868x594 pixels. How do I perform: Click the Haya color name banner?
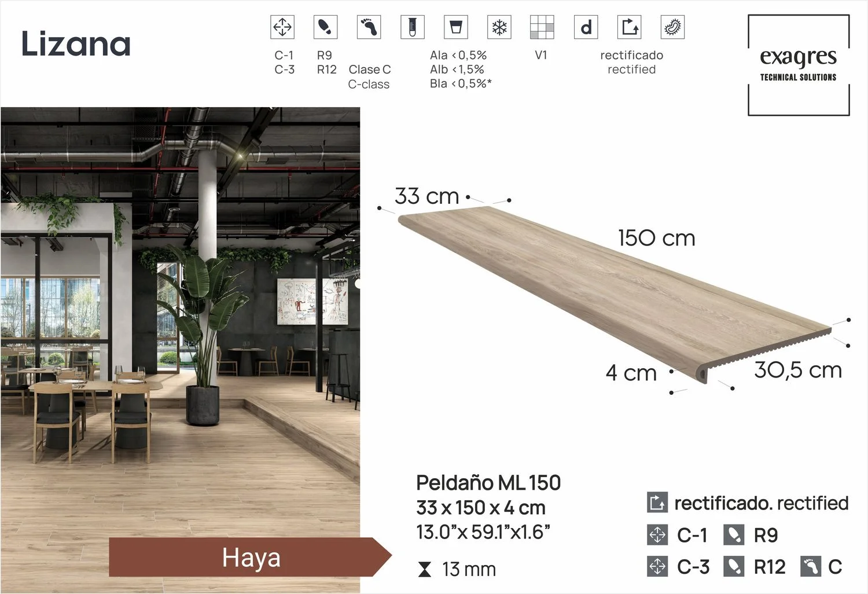click(x=251, y=558)
